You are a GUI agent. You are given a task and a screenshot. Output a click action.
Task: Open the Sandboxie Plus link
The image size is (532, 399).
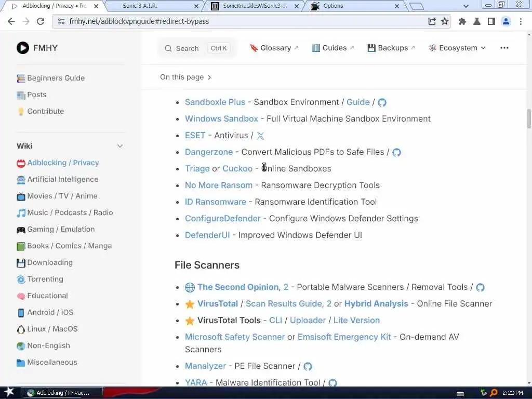tap(215, 102)
